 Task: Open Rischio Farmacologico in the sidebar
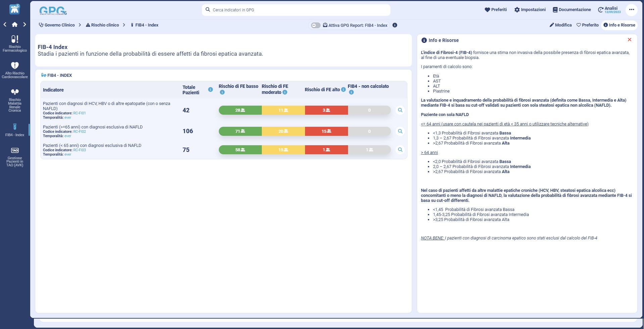tap(15, 44)
